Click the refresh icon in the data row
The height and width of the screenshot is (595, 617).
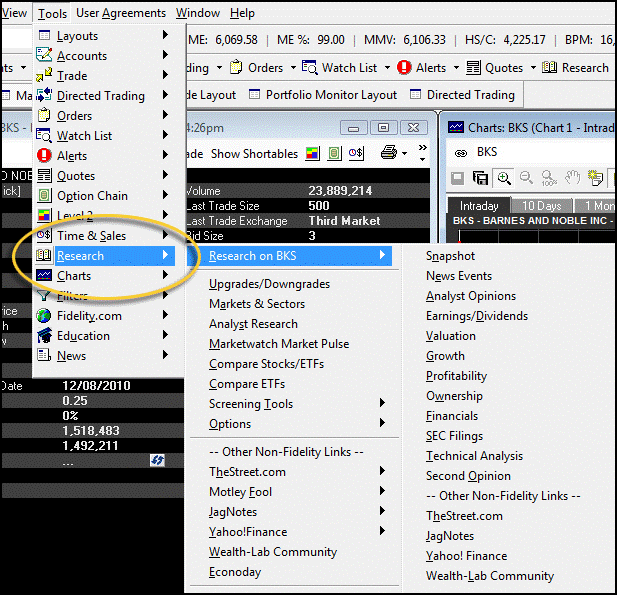pos(157,460)
